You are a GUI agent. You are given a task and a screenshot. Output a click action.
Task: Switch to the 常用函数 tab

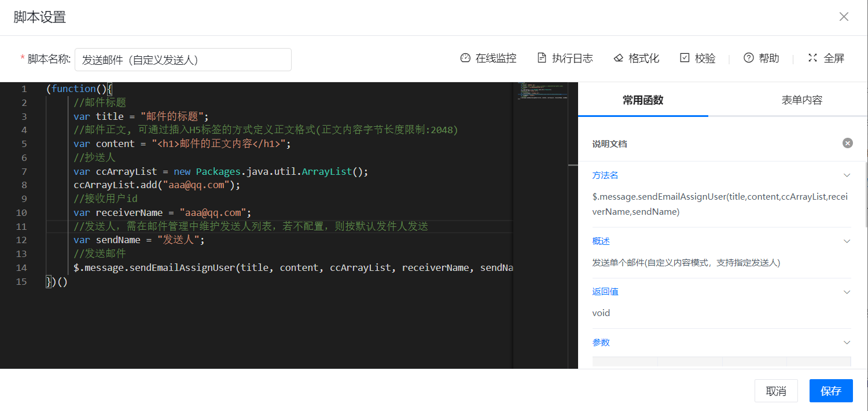(642, 100)
